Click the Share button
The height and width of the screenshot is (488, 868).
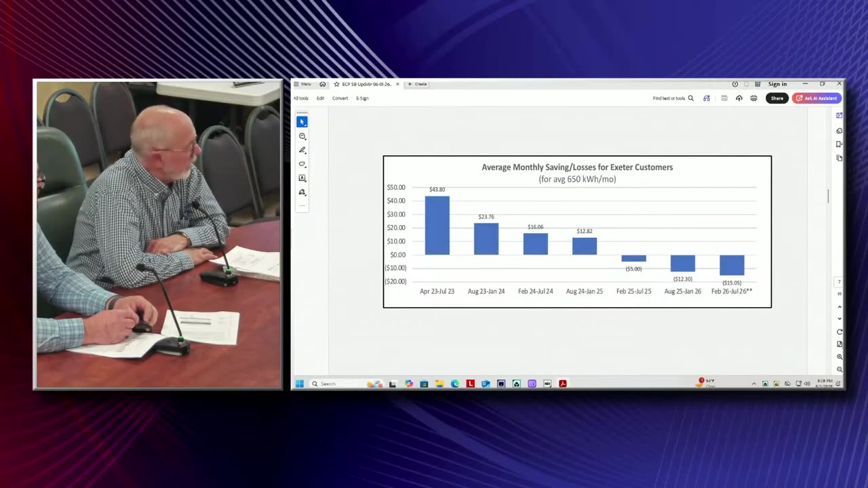(x=777, y=98)
